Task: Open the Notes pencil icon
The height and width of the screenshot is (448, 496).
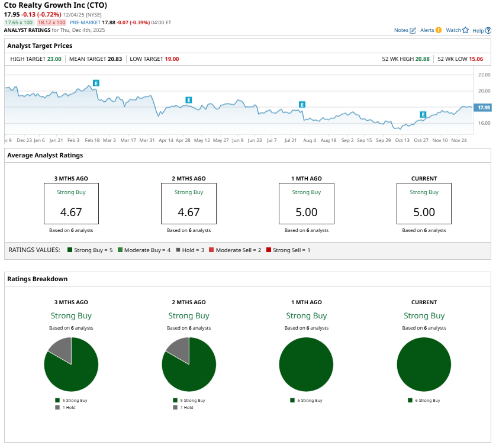Action: (x=413, y=30)
